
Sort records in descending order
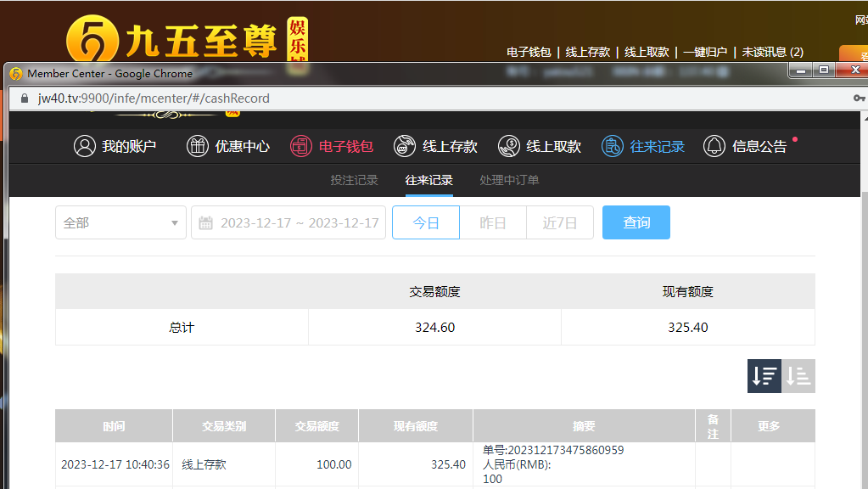[764, 376]
